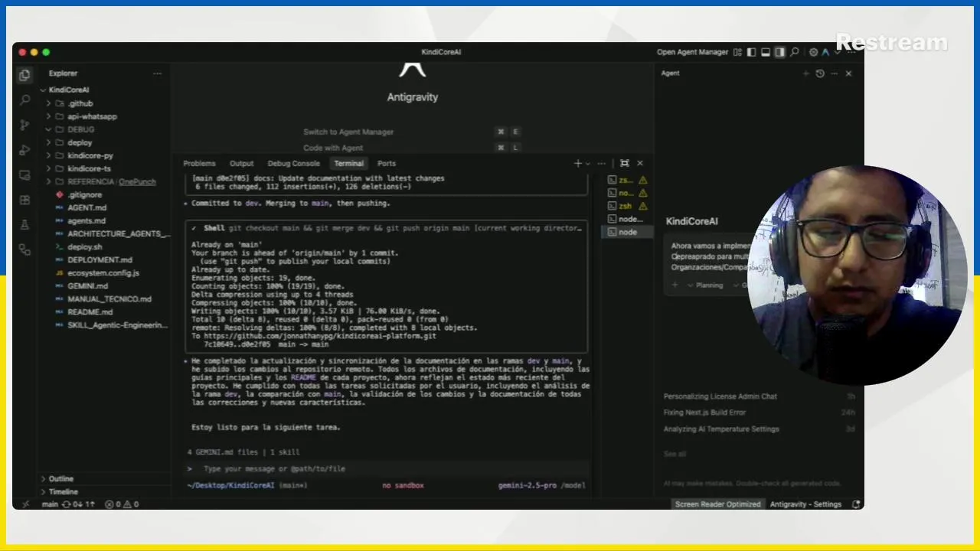
Task: Select the highlighted node terminal session
Action: (628, 232)
